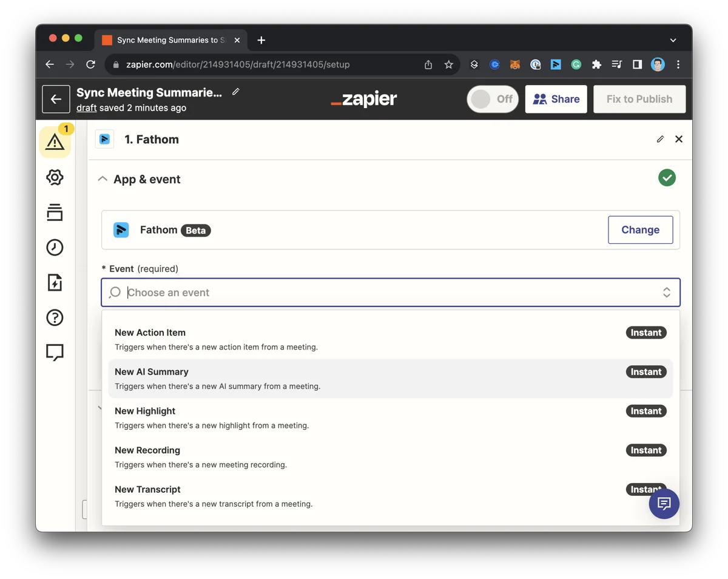Toggle the Zap Off switch on

click(492, 99)
